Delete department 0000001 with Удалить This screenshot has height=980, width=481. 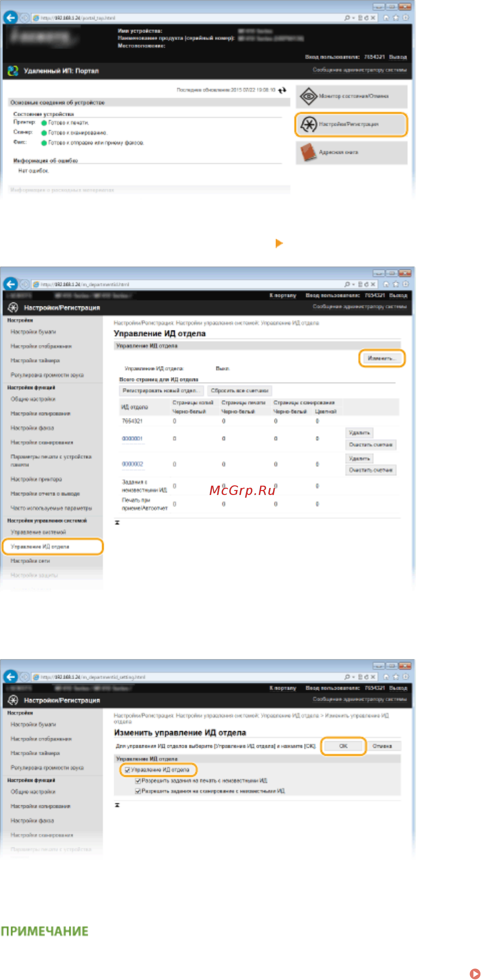coord(359,433)
